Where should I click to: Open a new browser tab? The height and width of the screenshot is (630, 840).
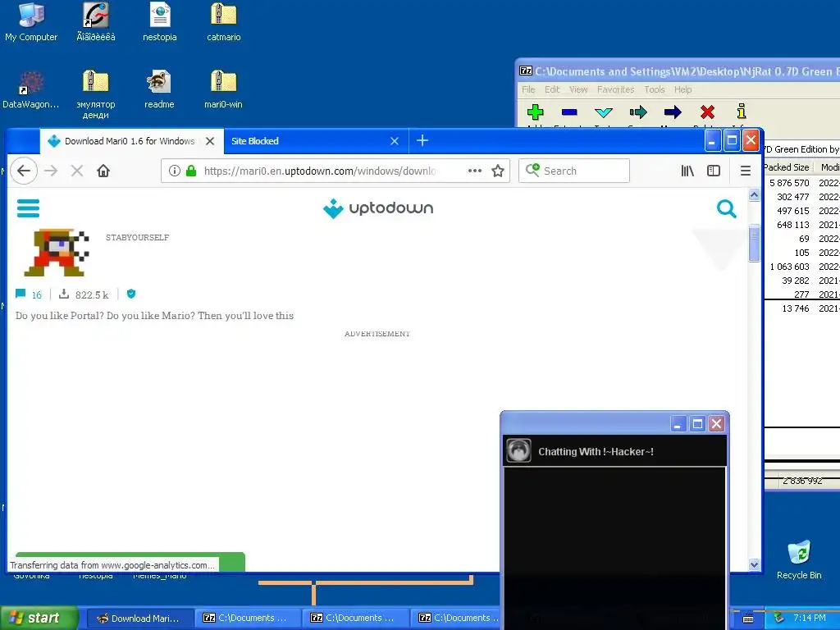(422, 140)
